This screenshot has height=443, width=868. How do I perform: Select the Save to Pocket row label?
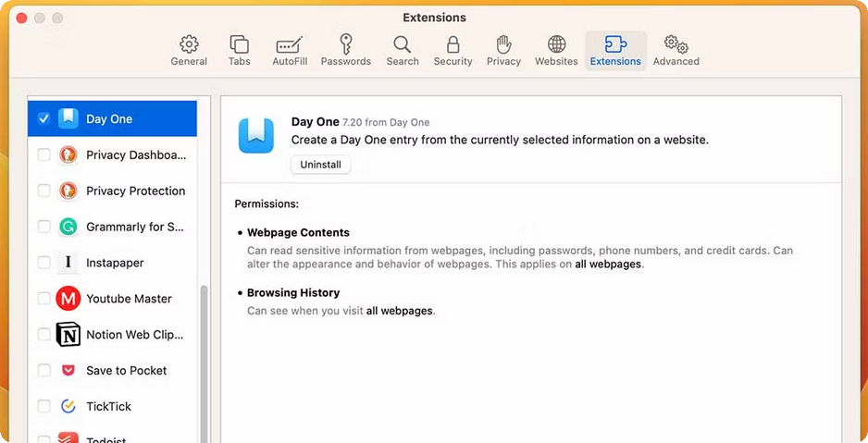click(126, 371)
